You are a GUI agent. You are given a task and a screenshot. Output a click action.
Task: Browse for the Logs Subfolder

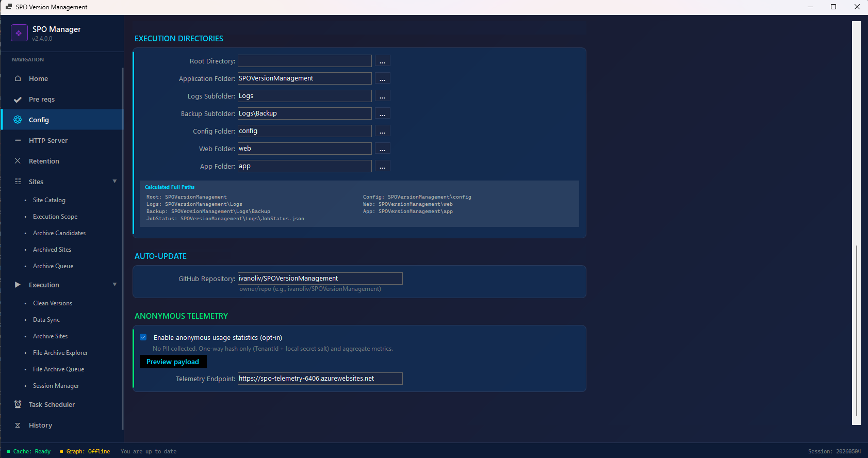(x=382, y=96)
